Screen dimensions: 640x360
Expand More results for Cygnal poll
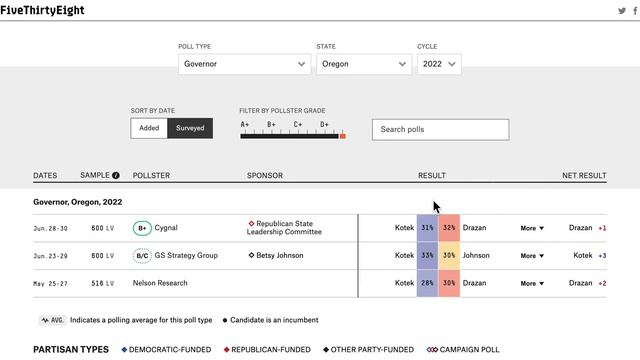click(x=532, y=228)
